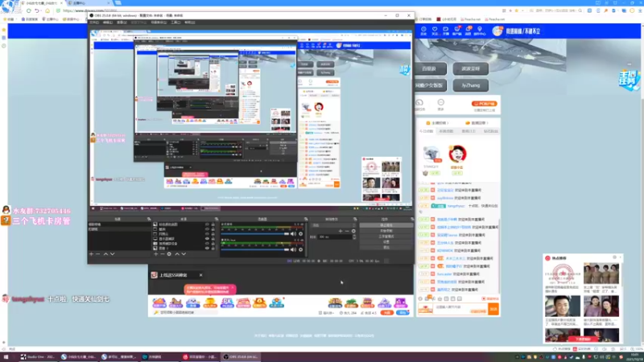The width and height of the screenshot is (644, 362).
Task: Open the scene transition type dropdown
Action: 334,225
